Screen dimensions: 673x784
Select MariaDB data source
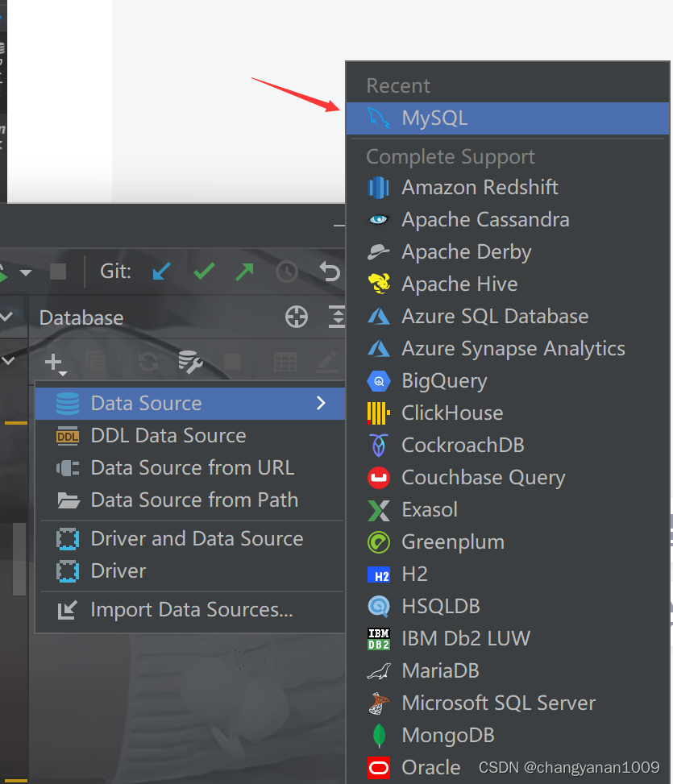[508, 671]
